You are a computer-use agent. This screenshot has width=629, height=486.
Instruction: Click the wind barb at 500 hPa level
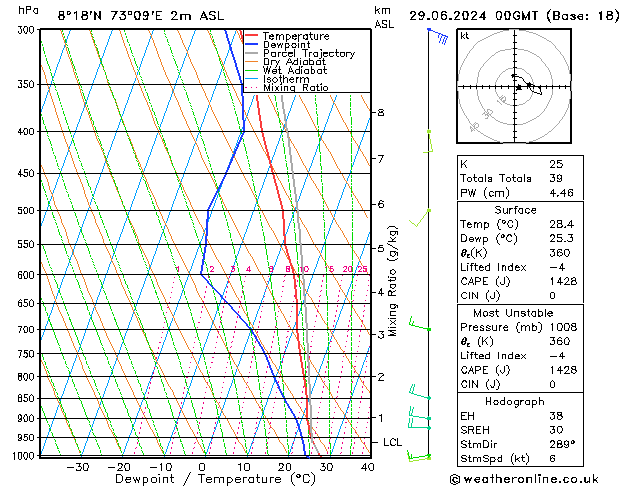point(420,218)
